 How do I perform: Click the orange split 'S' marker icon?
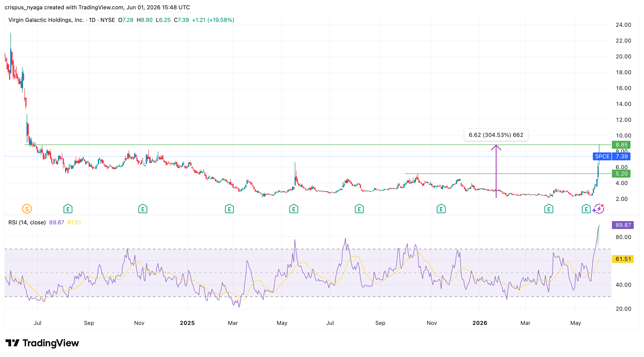(x=27, y=209)
